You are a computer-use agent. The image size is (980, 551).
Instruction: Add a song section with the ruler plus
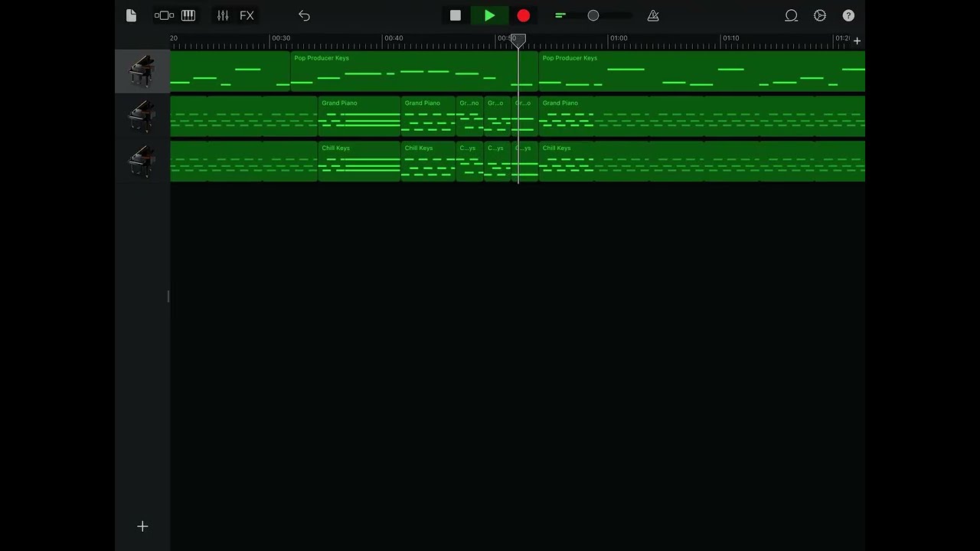click(x=857, y=40)
